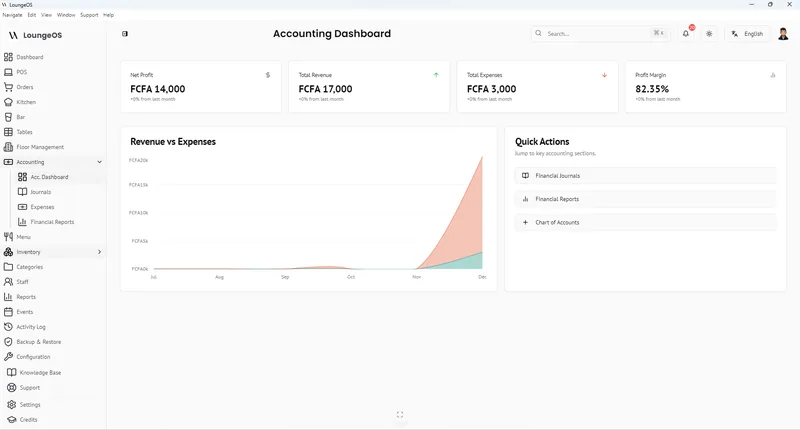The height and width of the screenshot is (430, 800).
Task: Maximize the LoungeOS window
Action: click(770, 5)
